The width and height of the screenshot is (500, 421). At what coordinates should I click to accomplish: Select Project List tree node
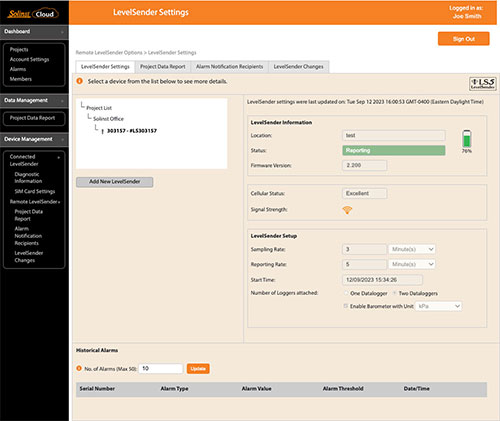[x=99, y=108]
